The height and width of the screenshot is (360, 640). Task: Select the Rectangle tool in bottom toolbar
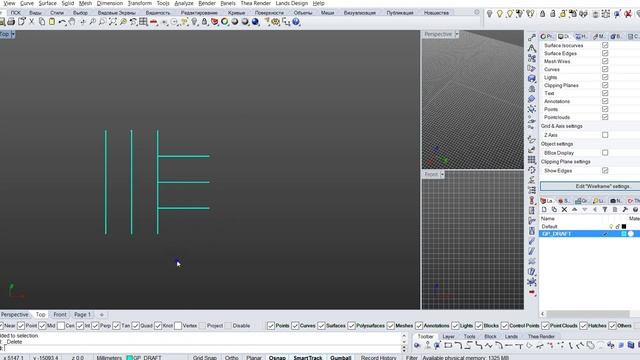(x=448, y=345)
